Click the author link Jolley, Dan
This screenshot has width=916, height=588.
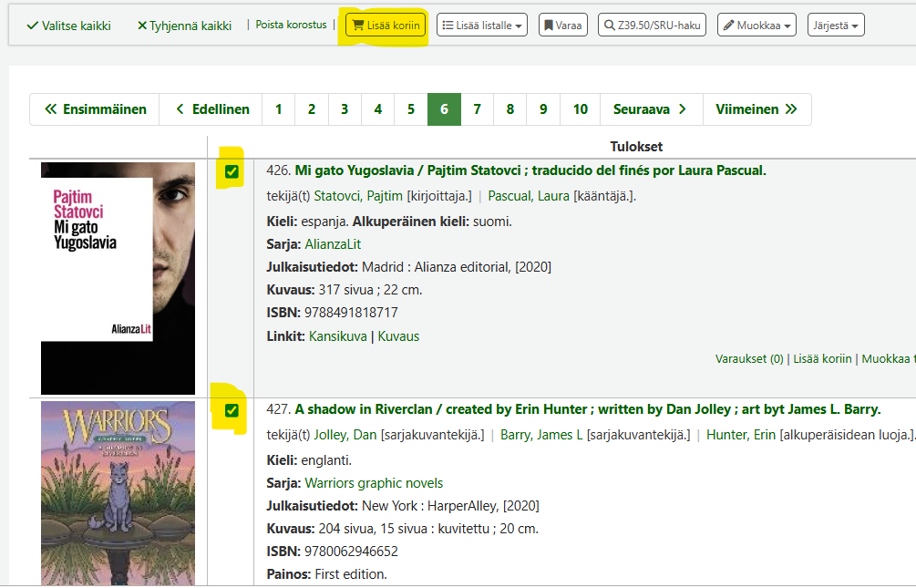(x=345, y=435)
